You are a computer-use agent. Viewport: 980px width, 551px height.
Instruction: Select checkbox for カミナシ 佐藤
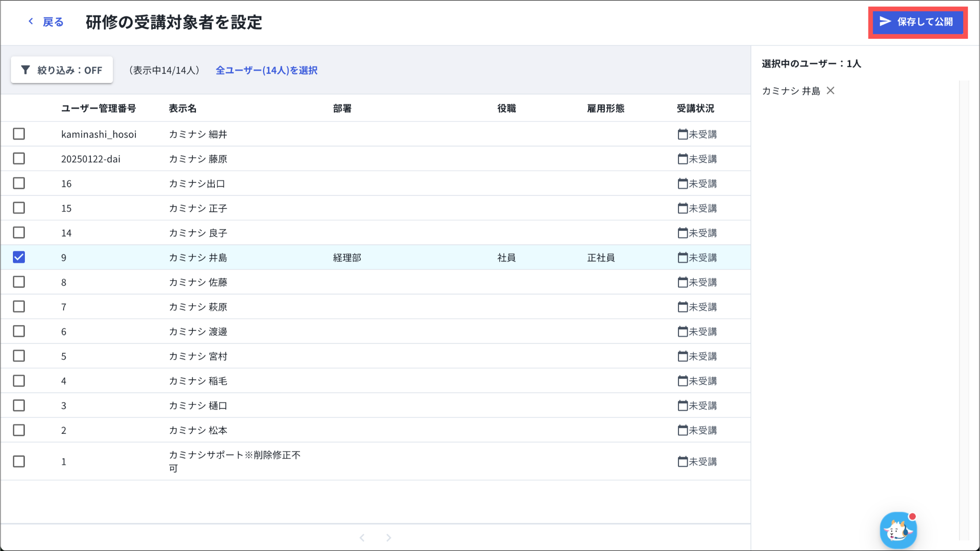[x=19, y=282]
